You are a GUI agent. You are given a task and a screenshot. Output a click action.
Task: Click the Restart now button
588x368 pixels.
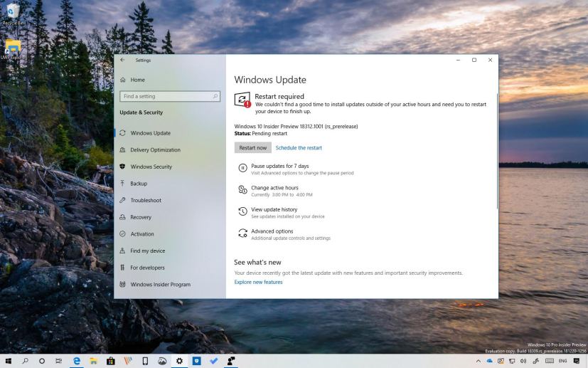click(252, 147)
